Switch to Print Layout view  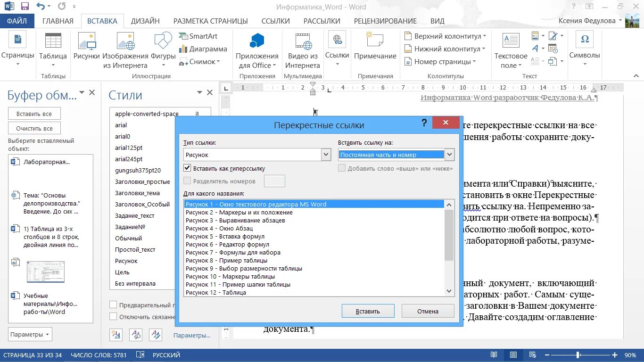513,355
